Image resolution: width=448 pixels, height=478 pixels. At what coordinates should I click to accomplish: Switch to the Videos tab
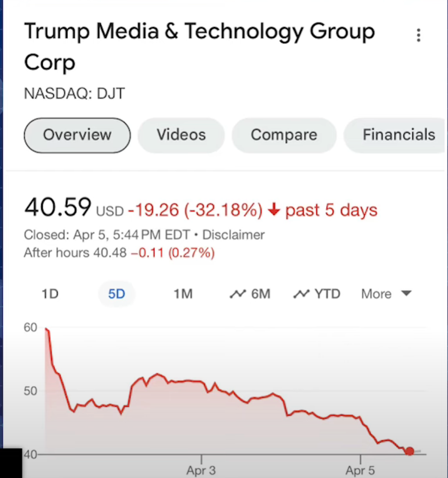tap(181, 135)
